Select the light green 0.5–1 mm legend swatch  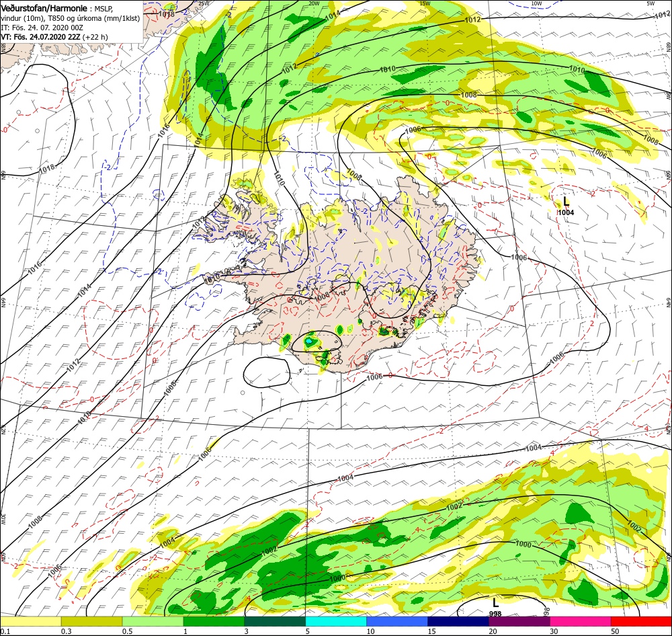tap(153, 621)
